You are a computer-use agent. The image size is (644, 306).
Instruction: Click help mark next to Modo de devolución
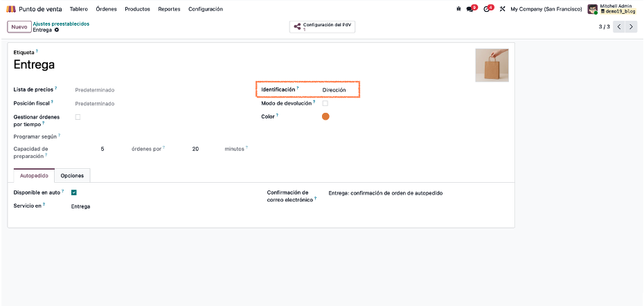coord(314,102)
